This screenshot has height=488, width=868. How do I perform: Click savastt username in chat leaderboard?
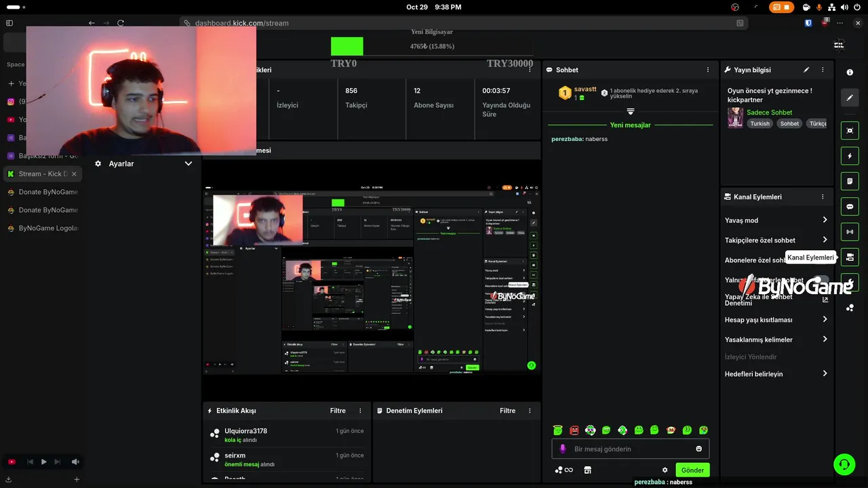585,89
